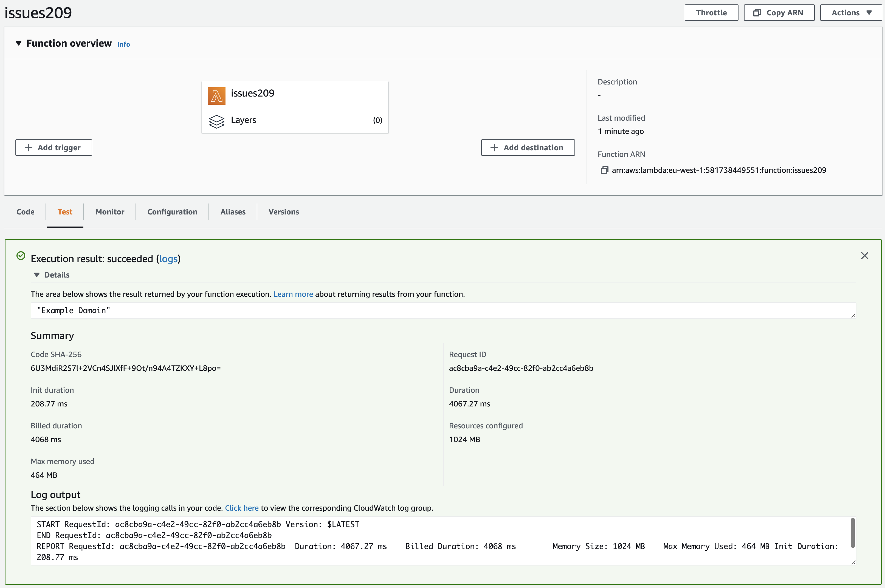Click the Last modified value "1 minute ago"
The width and height of the screenshot is (885, 588).
(x=621, y=131)
